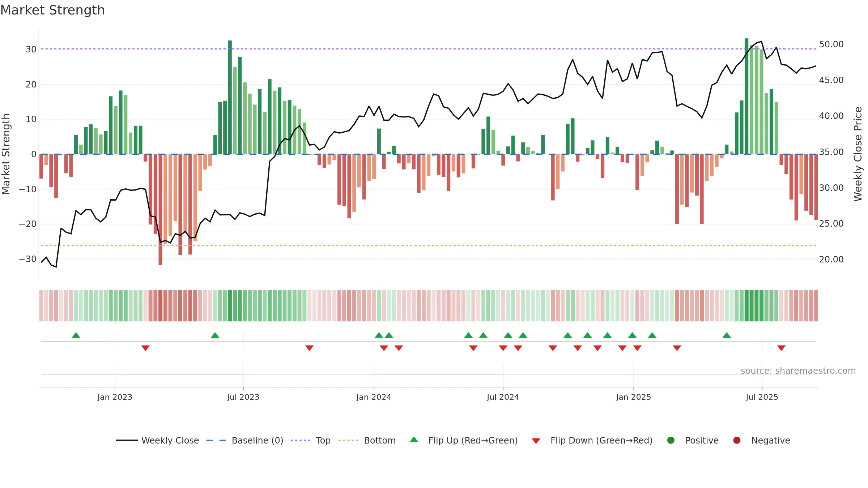The width and height of the screenshot is (868, 488).
Task: Click the 'Jul 2025' date axis label
Action: pyautogui.click(x=762, y=397)
